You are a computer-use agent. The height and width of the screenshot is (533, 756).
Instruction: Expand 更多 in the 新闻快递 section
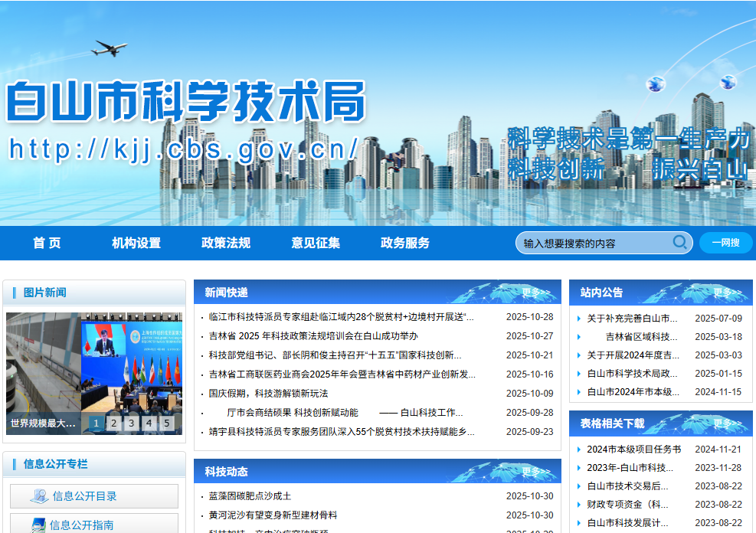point(536,293)
